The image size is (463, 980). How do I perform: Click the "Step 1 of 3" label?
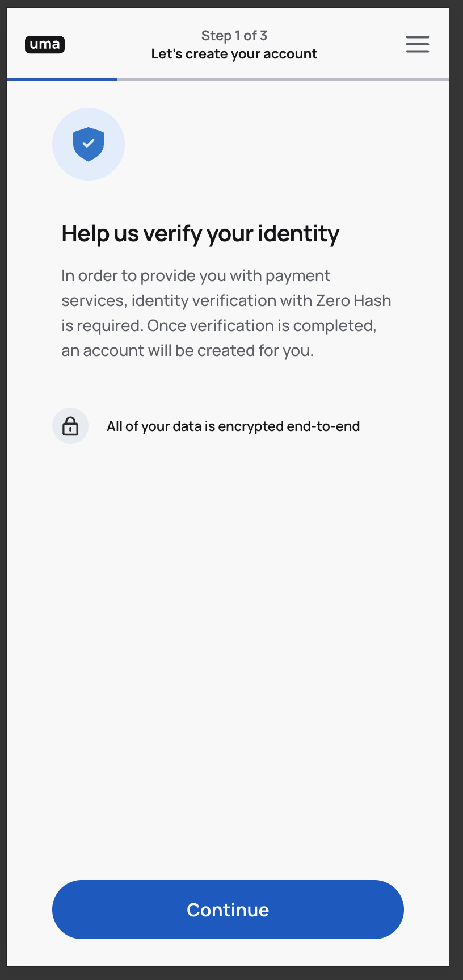pyautogui.click(x=234, y=36)
